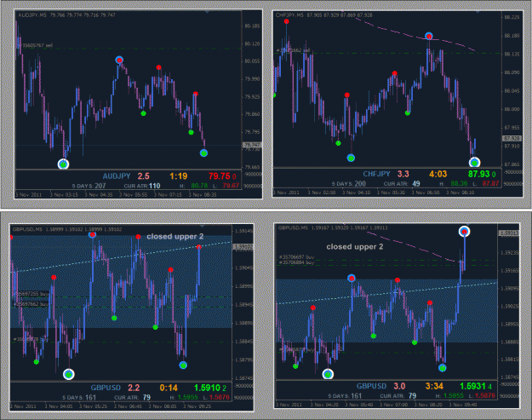532x420 pixels.
Task: Click the current price tag 1.59102
Action: click(x=243, y=247)
